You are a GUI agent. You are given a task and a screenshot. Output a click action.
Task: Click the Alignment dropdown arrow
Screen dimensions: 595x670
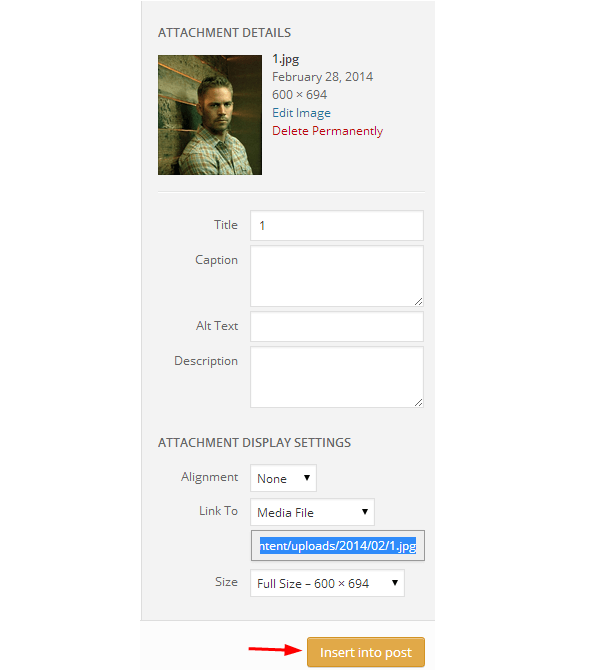coord(307,478)
